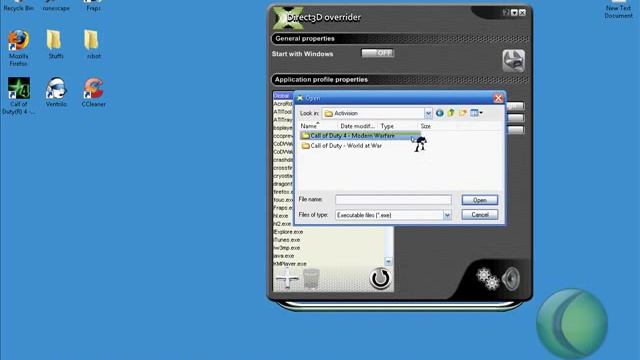Select Call of Duty 4 - Modern Warfare folder
The width and height of the screenshot is (640, 360).
click(x=360, y=136)
